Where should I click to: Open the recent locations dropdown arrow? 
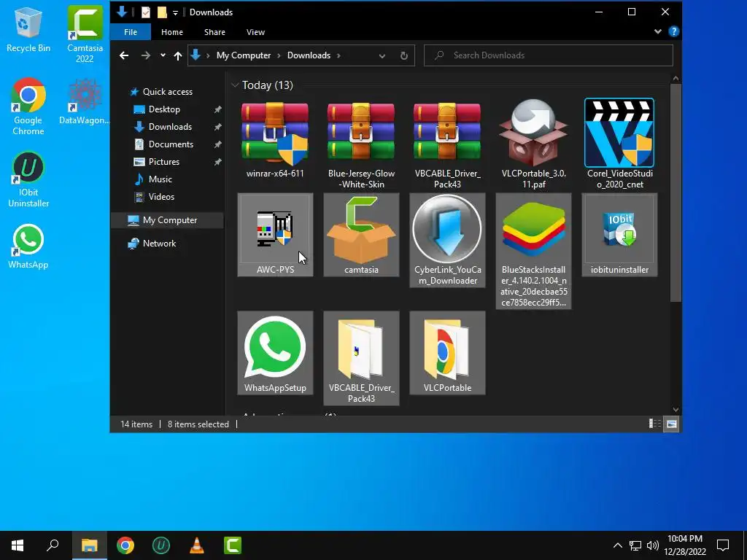163,55
